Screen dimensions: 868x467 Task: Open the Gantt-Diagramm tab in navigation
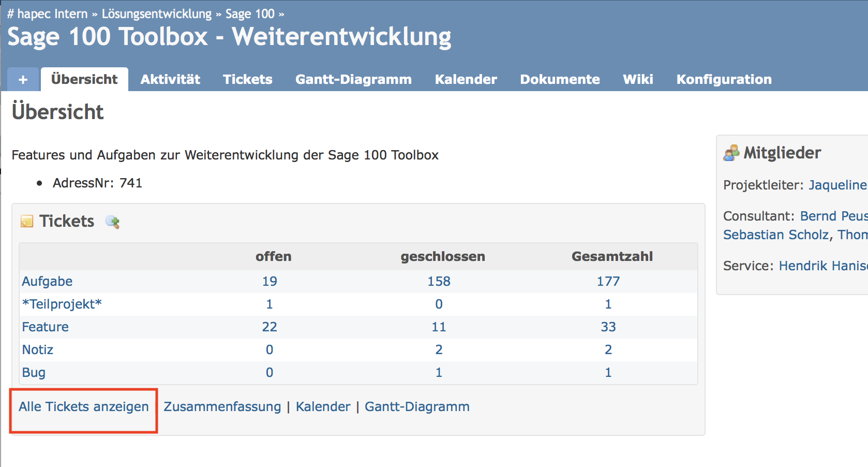coord(353,80)
